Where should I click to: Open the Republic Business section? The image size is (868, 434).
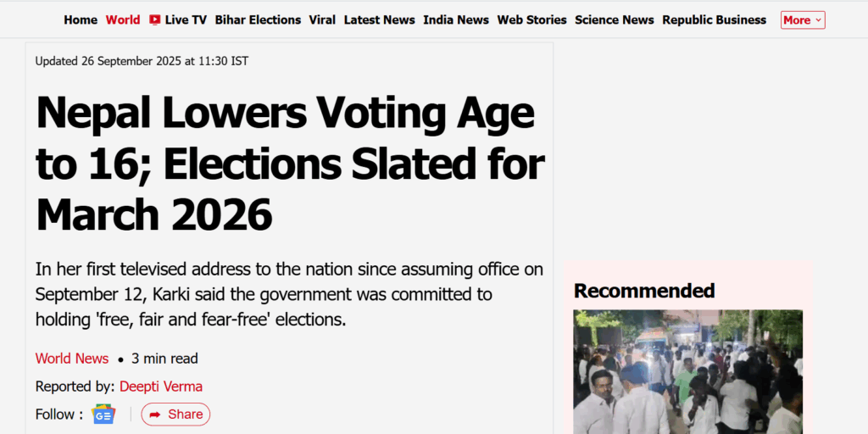(x=714, y=19)
